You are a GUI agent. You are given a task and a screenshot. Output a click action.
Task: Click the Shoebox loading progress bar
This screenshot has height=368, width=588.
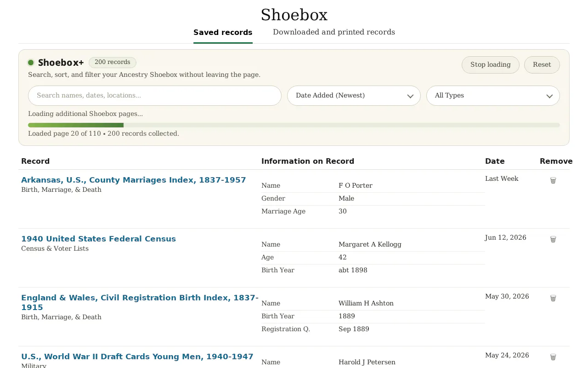[294, 125]
